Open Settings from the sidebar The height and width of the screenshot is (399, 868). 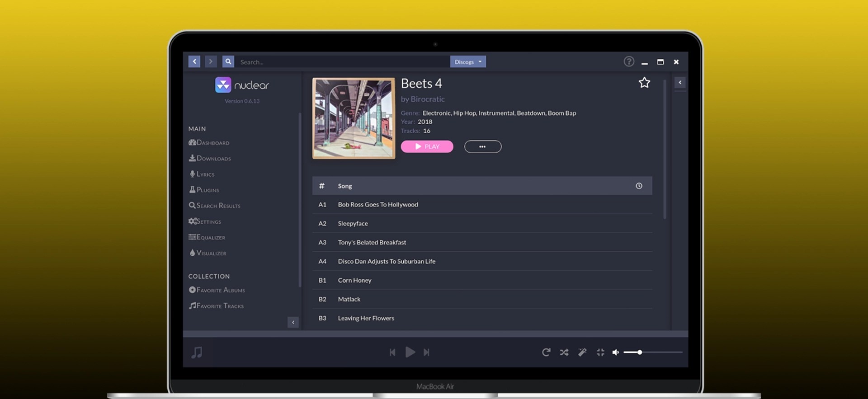coord(205,222)
